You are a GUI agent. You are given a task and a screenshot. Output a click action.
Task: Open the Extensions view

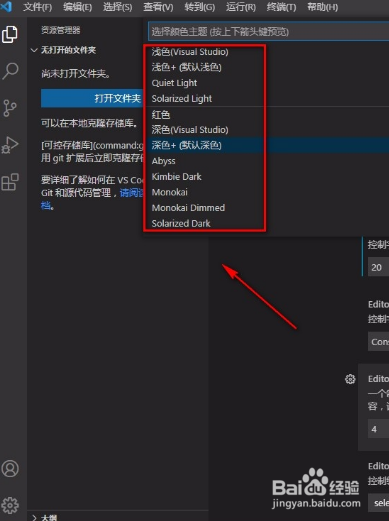[x=10, y=182]
